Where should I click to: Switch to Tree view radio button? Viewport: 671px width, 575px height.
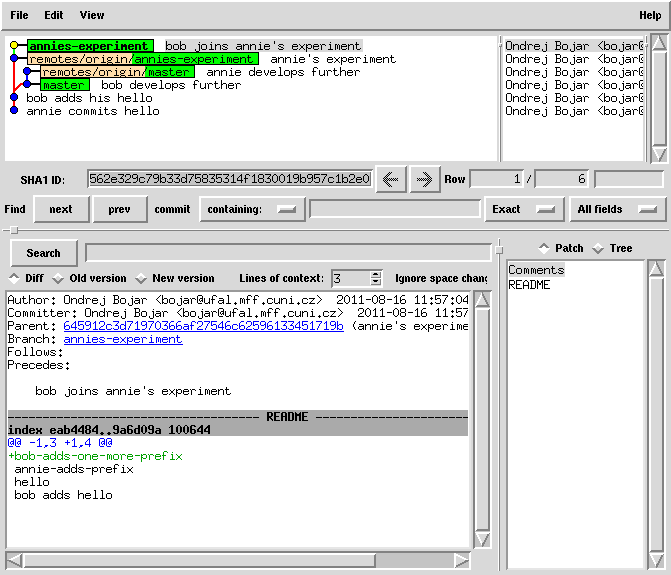pyautogui.click(x=598, y=248)
